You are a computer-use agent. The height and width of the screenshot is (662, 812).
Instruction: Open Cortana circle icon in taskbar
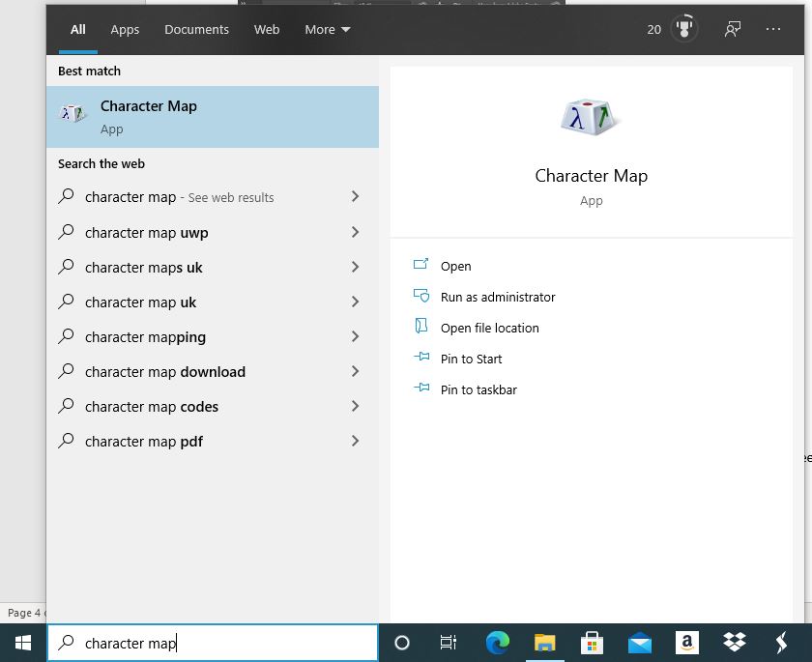[x=402, y=643]
